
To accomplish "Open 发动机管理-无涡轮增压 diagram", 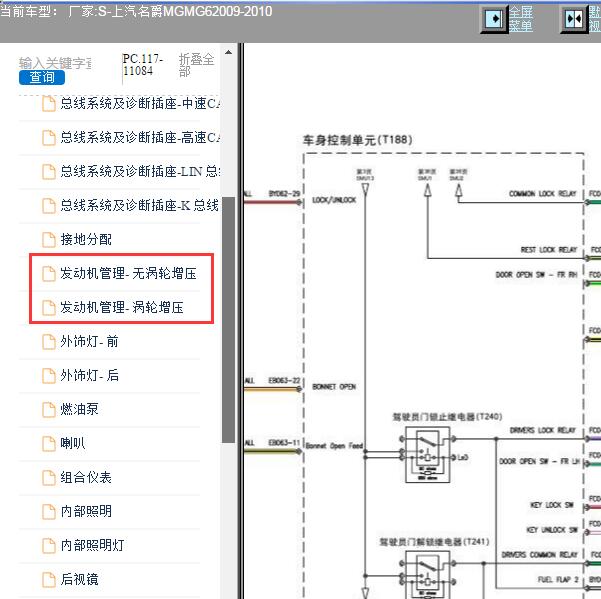I will click(128, 274).
